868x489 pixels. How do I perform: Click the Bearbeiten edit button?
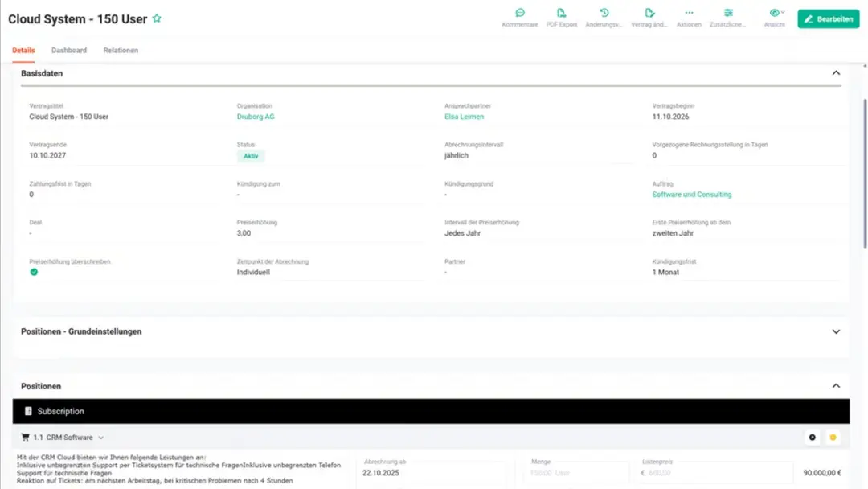[x=828, y=18]
